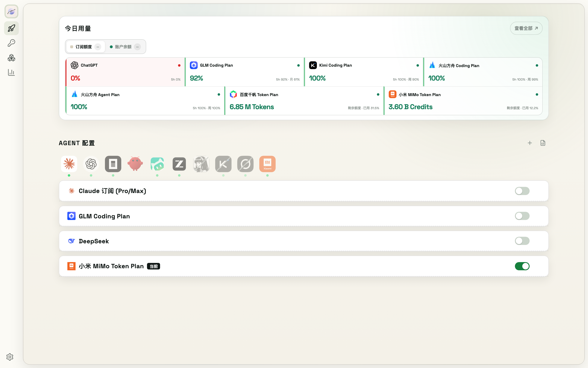Viewport: 588px width, 368px height.
Task: Select the greyed slashed-circle agent tile
Action: [245, 164]
